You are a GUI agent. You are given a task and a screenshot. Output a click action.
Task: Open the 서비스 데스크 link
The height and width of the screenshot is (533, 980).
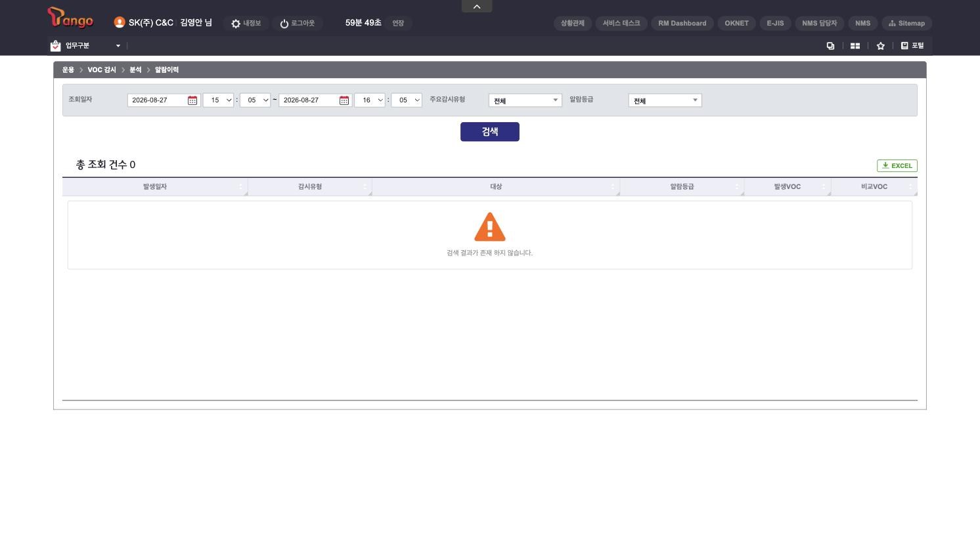tap(621, 24)
